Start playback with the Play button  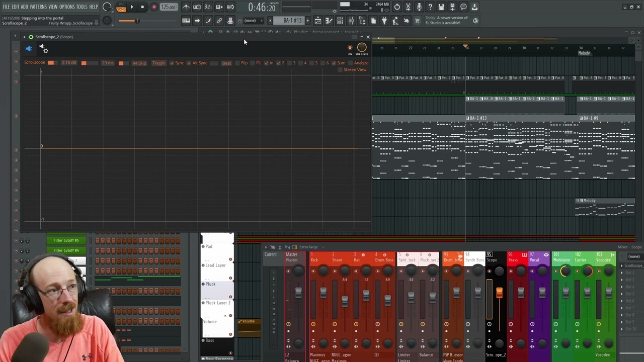coord(132,7)
